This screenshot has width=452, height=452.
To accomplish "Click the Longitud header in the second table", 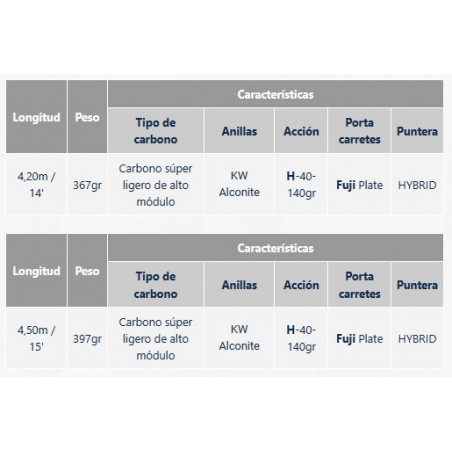I will coord(36,271).
